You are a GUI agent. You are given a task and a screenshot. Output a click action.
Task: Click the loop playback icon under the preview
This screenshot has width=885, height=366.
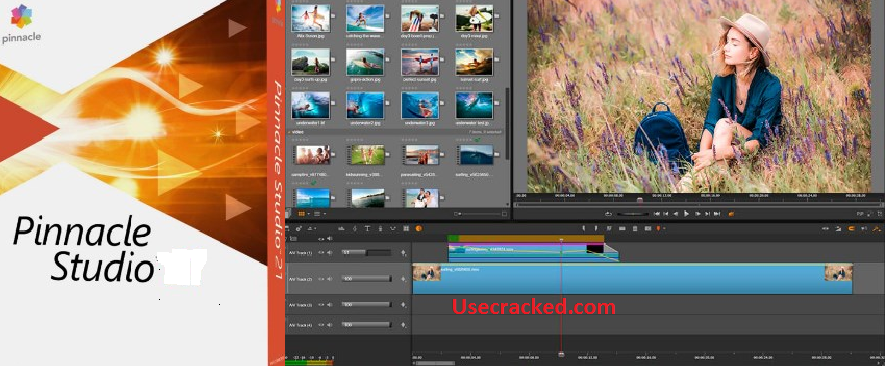click(x=608, y=214)
